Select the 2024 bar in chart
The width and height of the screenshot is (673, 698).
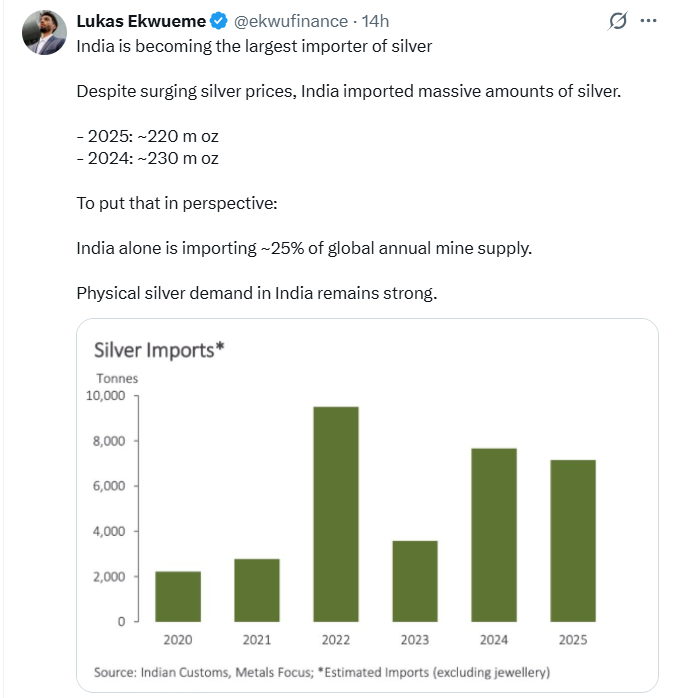tap(494, 535)
